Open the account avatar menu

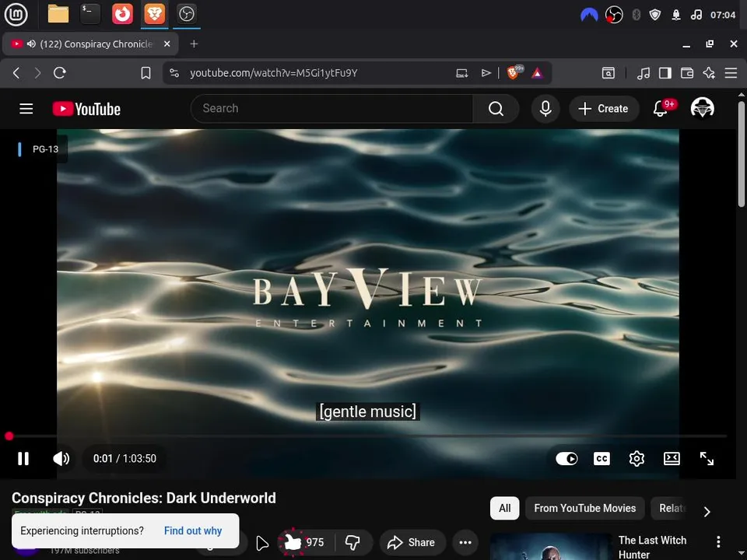[x=702, y=107]
